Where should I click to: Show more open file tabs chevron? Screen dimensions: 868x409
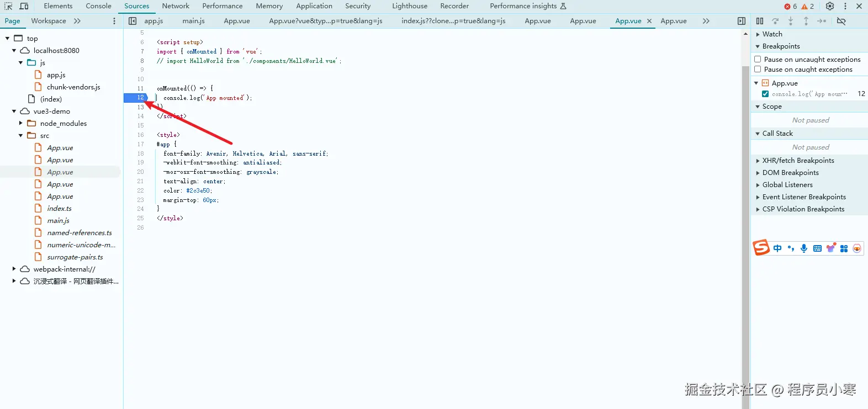point(706,21)
